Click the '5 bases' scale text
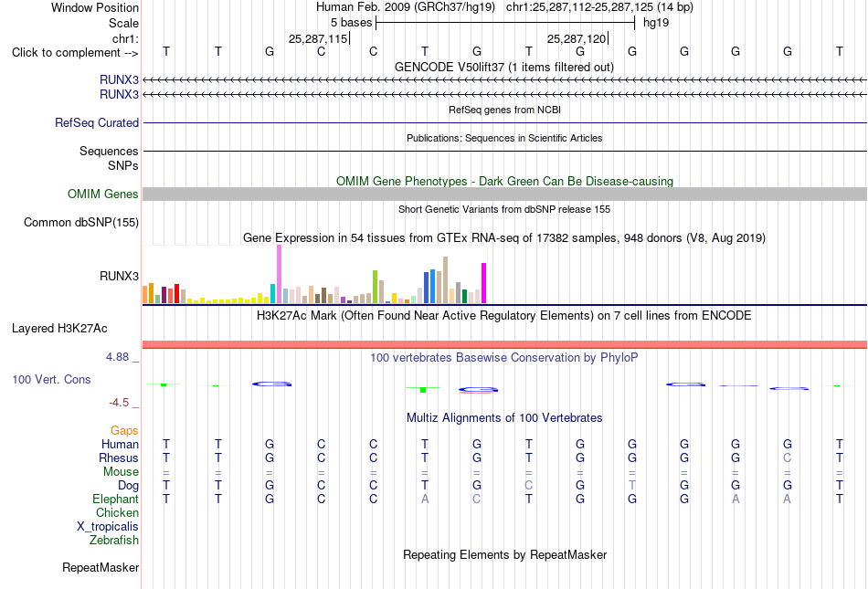 tap(352, 23)
